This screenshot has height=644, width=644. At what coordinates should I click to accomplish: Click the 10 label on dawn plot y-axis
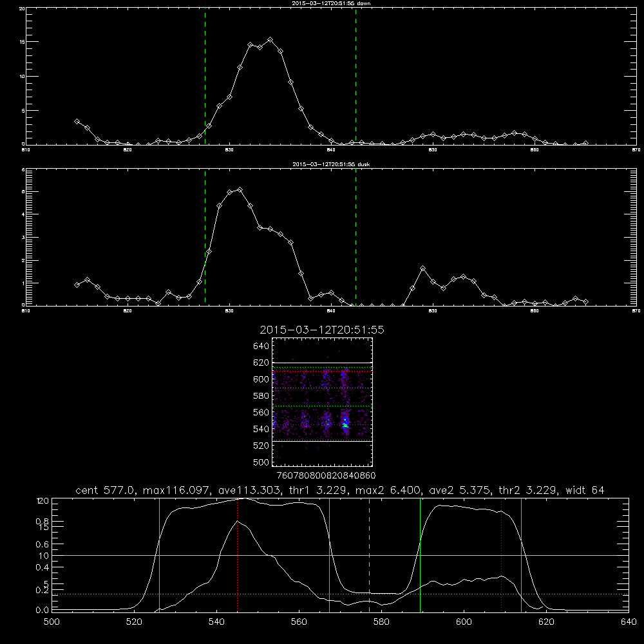point(22,77)
